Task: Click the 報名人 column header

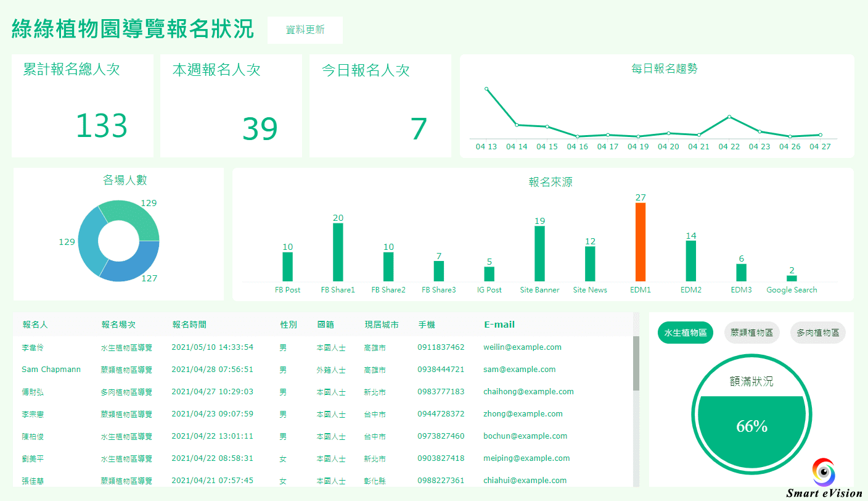Action: click(35, 325)
